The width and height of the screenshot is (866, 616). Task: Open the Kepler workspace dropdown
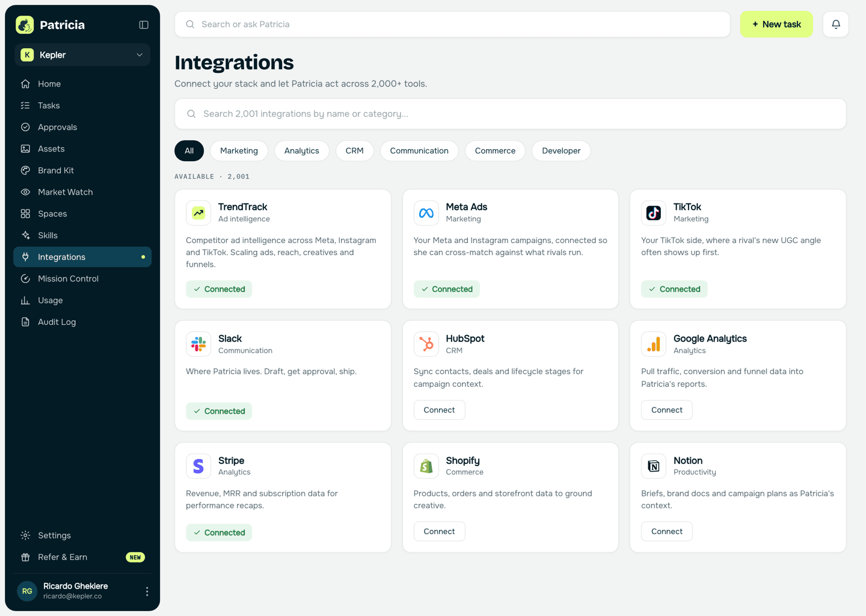pos(82,55)
